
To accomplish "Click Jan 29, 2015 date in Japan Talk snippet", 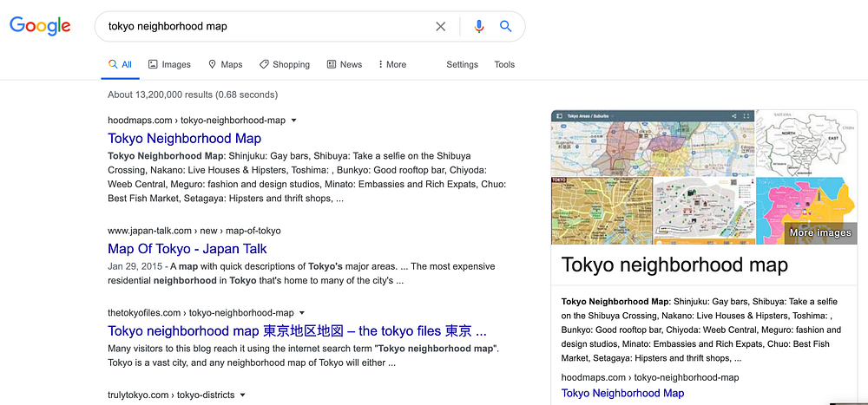I will pos(135,266).
